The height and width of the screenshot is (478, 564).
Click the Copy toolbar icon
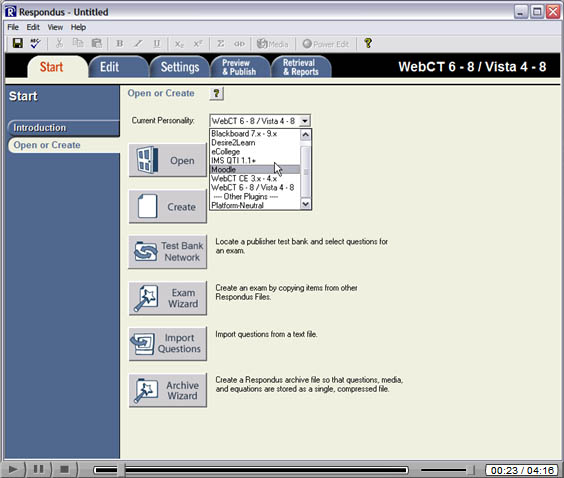pos(78,44)
